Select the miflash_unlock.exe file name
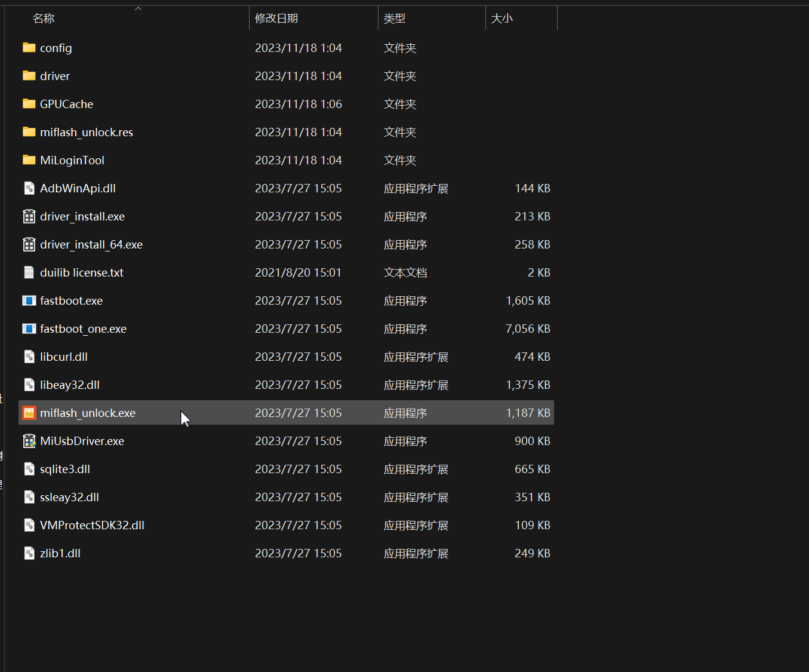Image resolution: width=809 pixels, height=672 pixels. coord(88,413)
